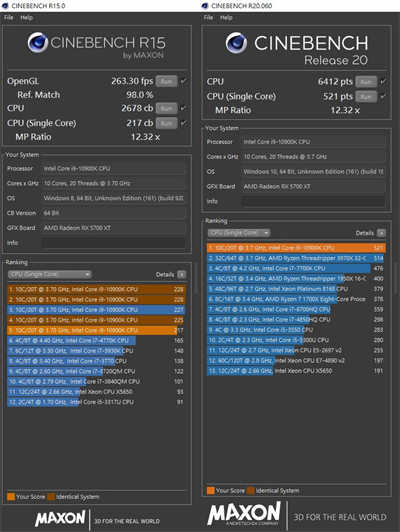
Task: Select blue i9-10900K entry scoring 227 in R15
Action: pos(96,310)
